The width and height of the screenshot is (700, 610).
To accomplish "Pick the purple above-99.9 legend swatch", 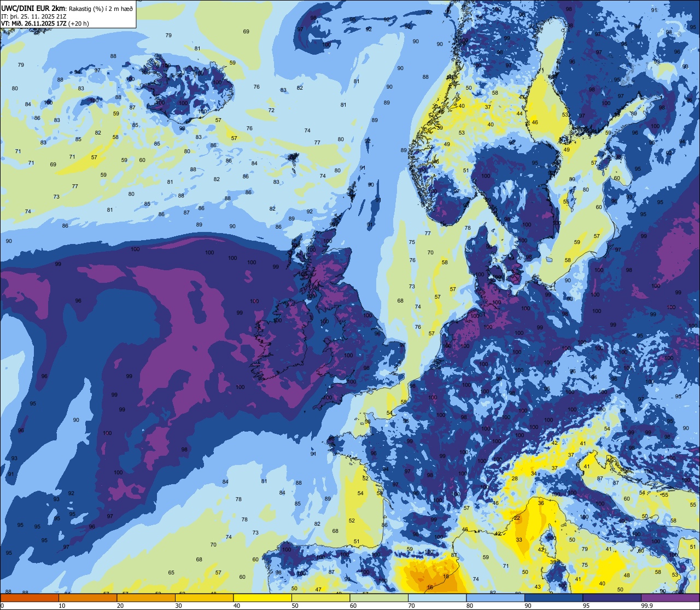I will click(670, 597).
